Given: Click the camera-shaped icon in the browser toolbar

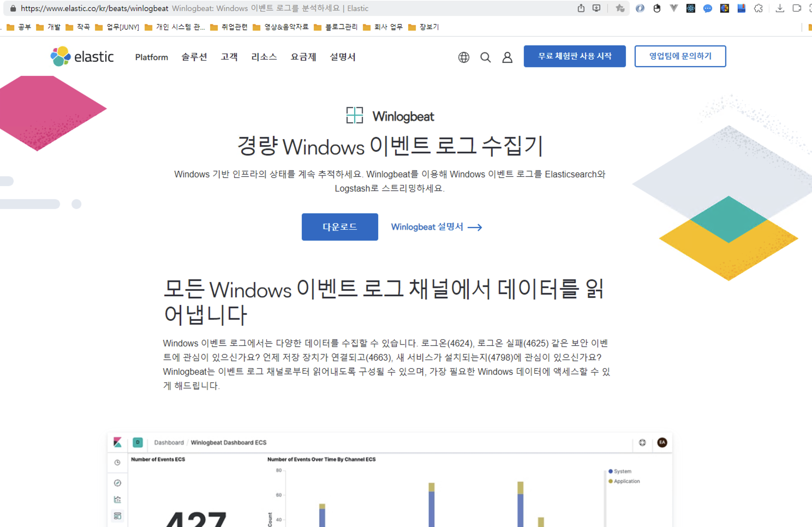Looking at the screenshot, I should tap(797, 8).
